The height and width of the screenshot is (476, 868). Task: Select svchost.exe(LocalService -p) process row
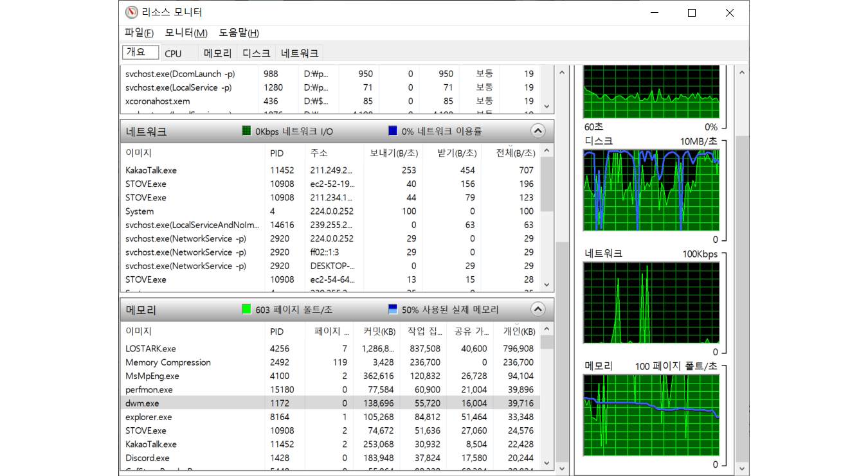(330, 87)
